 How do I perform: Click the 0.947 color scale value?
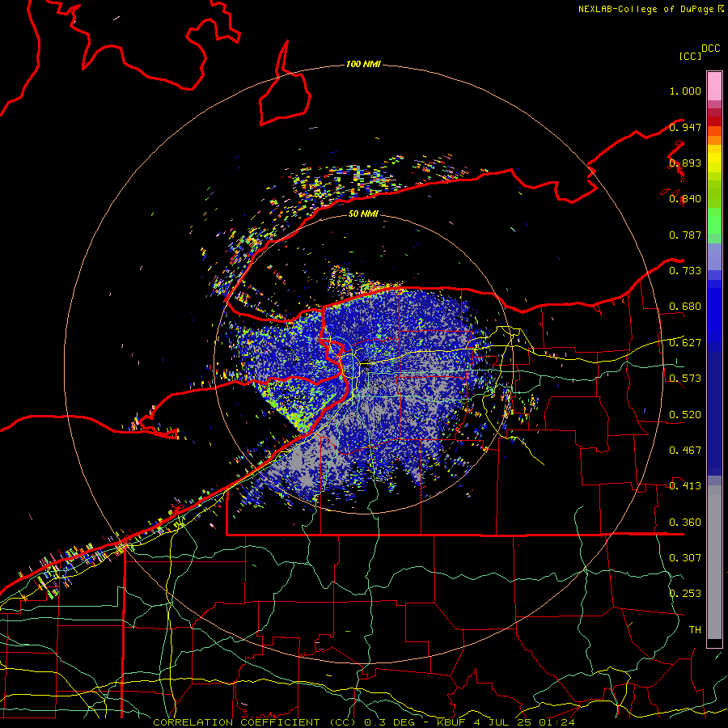coord(685,127)
